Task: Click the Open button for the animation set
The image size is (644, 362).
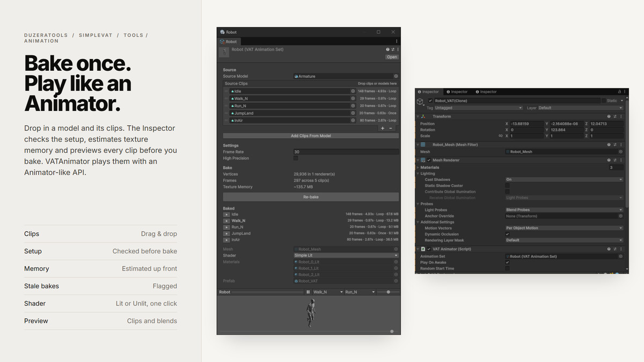Action: 392,57
